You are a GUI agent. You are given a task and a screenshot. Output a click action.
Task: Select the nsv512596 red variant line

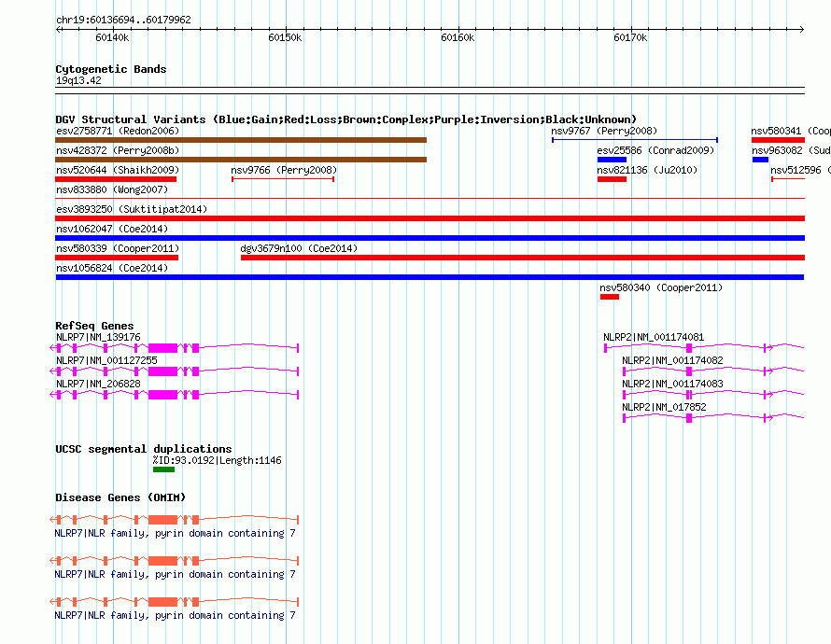[788, 179]
